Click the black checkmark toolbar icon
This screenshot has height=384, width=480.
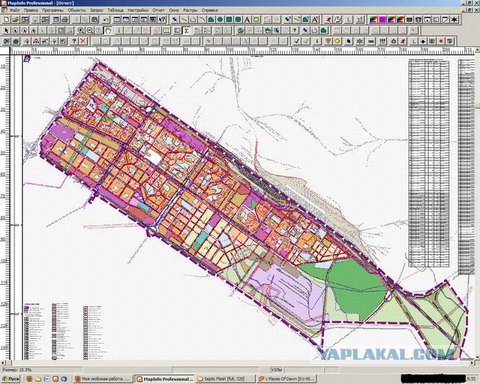[x=297, y=41]
